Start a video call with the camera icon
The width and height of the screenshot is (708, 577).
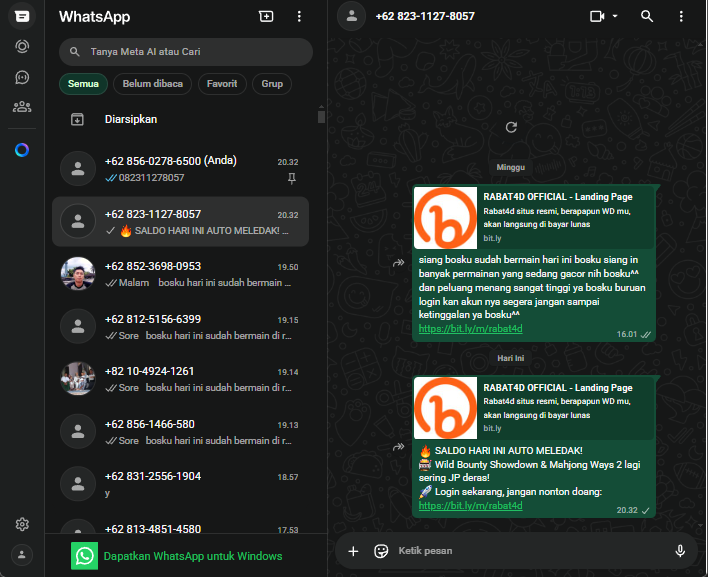tap(597, 16)
